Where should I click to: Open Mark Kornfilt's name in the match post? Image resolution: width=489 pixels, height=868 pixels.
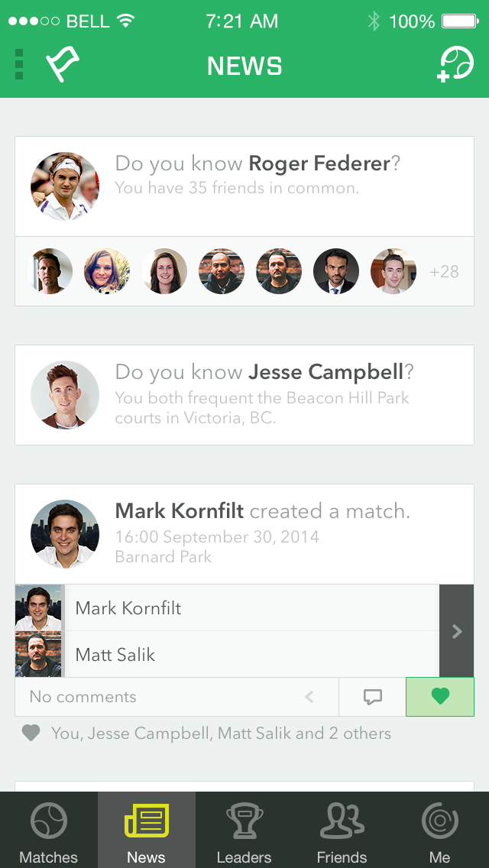coord(180,511)
